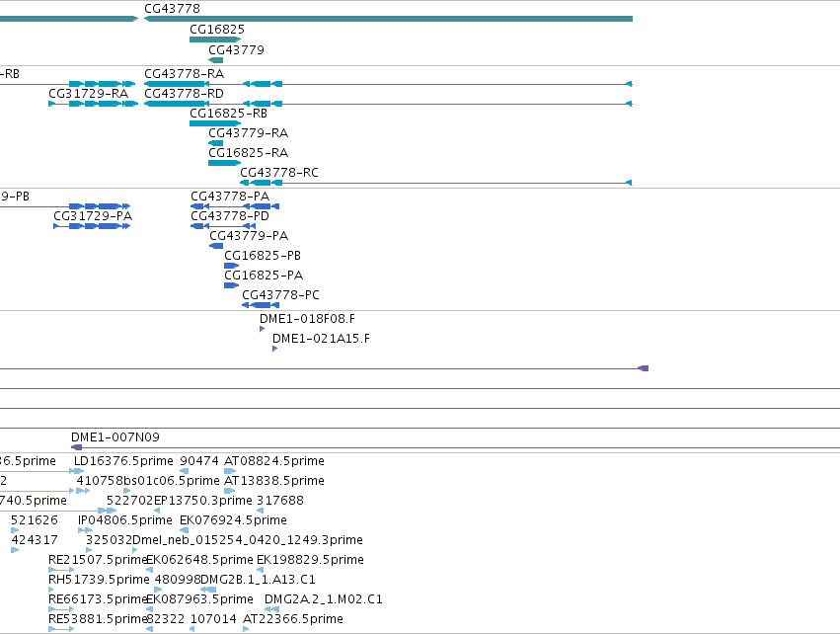This screenshot has width=840, height=634.
Task: Select protein label CG43778-PC
Action: [280, 295]
